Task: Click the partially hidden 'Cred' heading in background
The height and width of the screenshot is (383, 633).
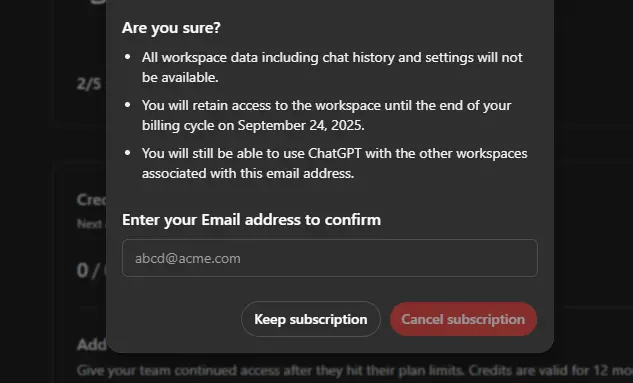Action: (92, 200)
